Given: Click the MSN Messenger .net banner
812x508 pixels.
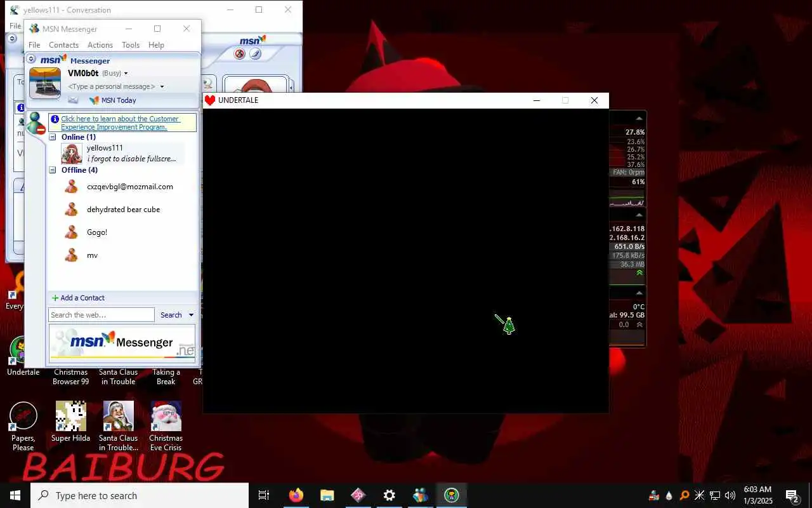Looking at the screenshot, I should [x=122, y=344].
